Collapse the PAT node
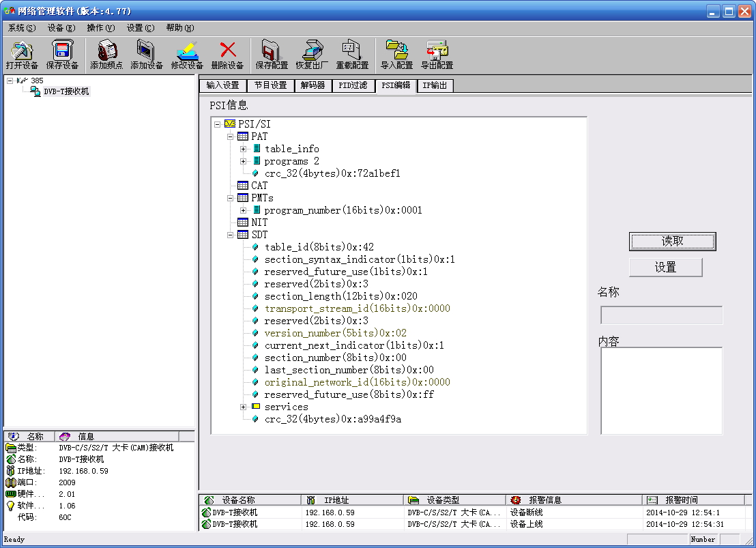Screen dimensions: 756x548 (x=231, y=136)
